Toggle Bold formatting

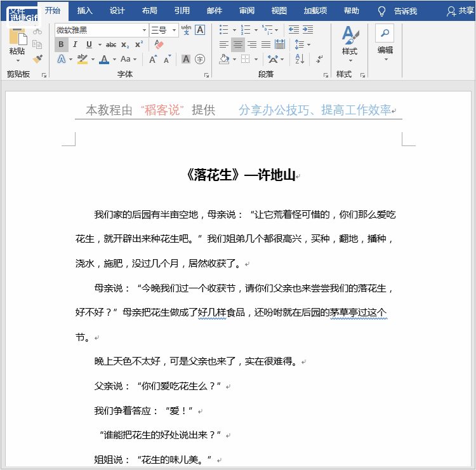pyautogui.click(x=61, y=44)
